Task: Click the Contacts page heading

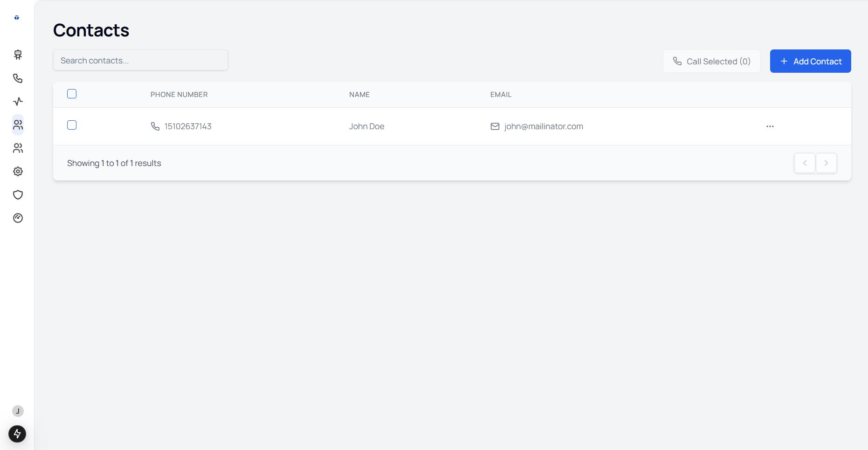Action: pyautogui.click(x=91, y=30)
